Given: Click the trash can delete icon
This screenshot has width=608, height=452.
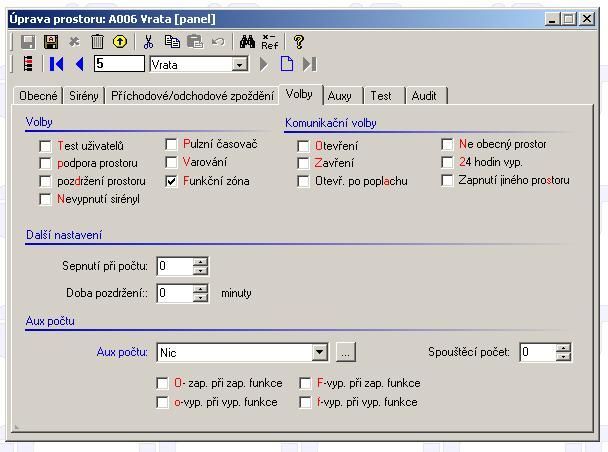Looking at the screenshot, I should [x=97, y=42].
